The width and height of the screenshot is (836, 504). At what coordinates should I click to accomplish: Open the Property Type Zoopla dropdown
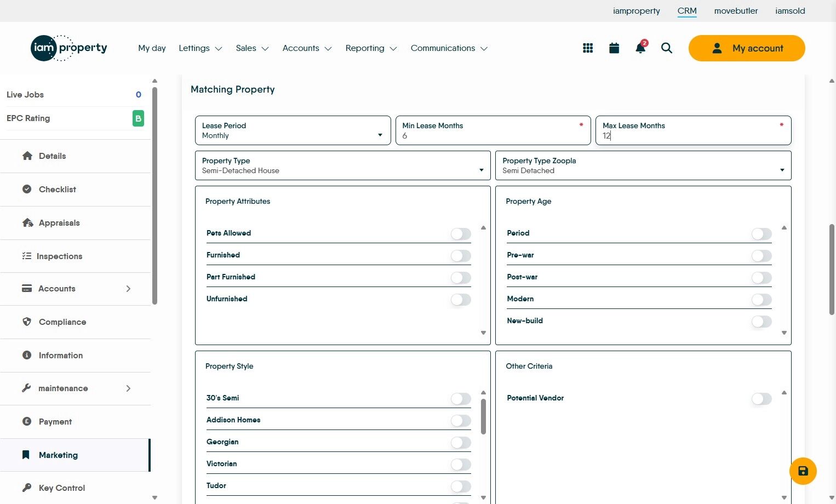pos(643,165)
